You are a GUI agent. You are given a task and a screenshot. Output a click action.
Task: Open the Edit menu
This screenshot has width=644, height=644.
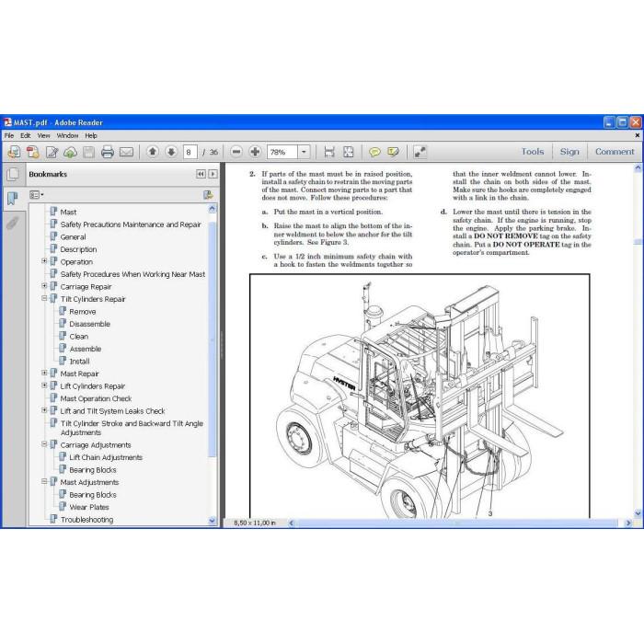tap(26, 135)
